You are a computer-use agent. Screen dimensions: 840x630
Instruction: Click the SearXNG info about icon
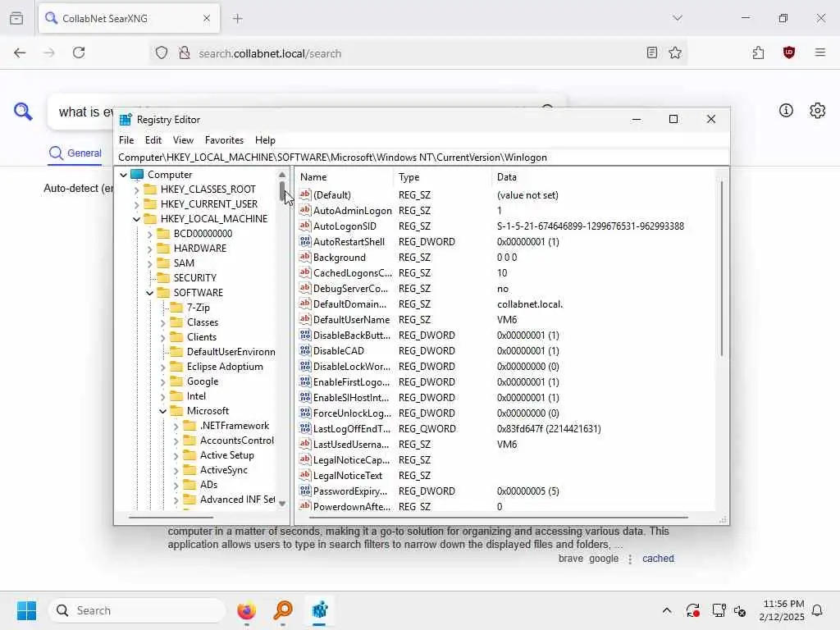786,111
